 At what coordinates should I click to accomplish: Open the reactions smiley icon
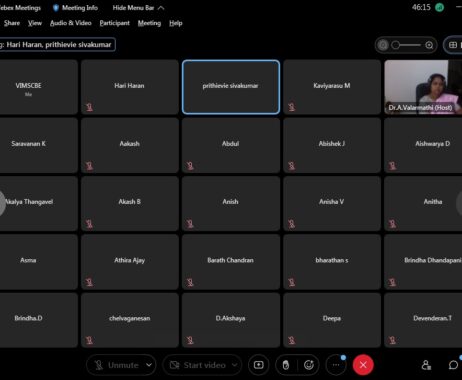point(309,365)
